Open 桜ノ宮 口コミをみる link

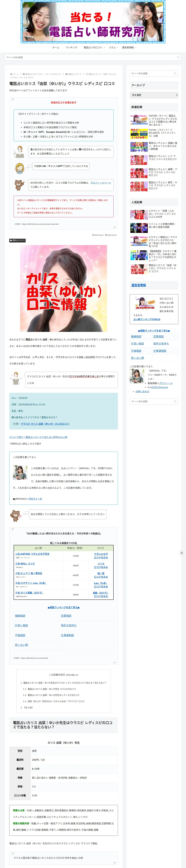tap(101, 575)
